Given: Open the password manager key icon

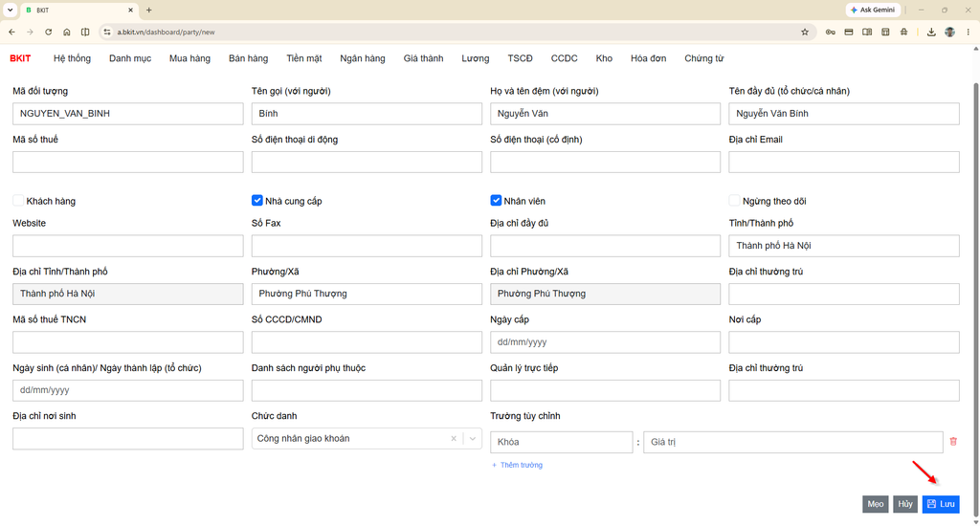Looking at the screenshot, I should pyautogui.click(x=830, y=32).
